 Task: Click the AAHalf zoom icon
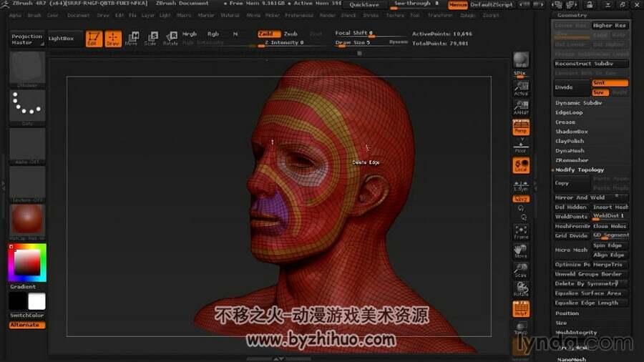pos(521,107)
